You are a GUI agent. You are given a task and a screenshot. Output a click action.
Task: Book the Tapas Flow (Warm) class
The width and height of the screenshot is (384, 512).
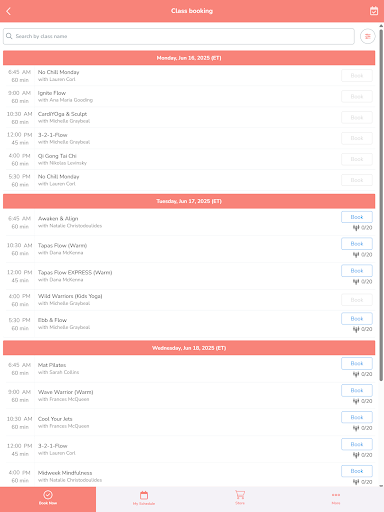coord(357,244)
